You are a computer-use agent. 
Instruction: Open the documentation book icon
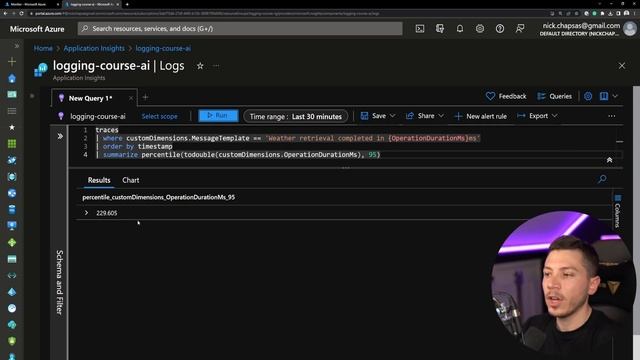coord(604,96)
